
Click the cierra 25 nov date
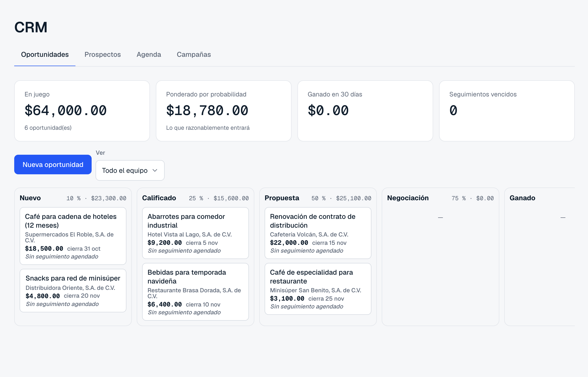(x=326, y=299)
